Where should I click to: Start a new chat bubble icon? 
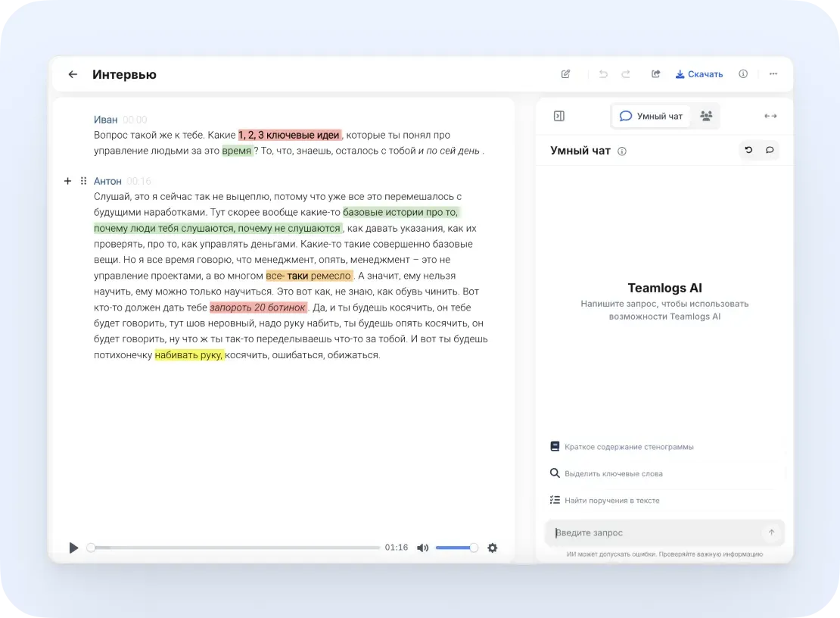click(770, 150)
